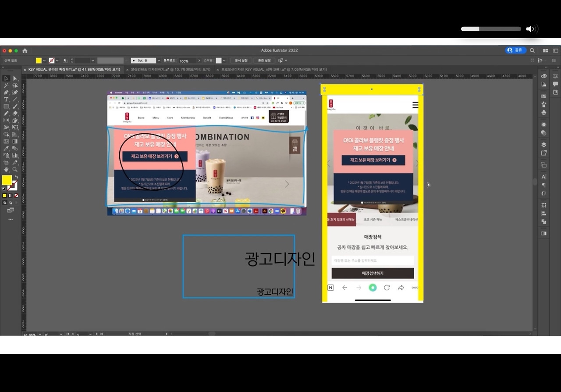Click the 문서 설정 button

tap(241, 61)
